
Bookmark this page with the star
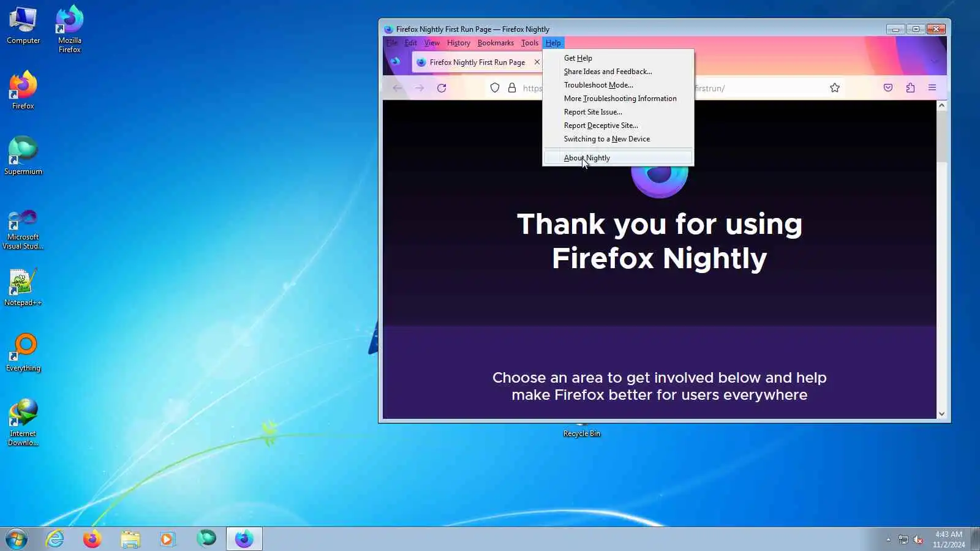click(835, 88)
